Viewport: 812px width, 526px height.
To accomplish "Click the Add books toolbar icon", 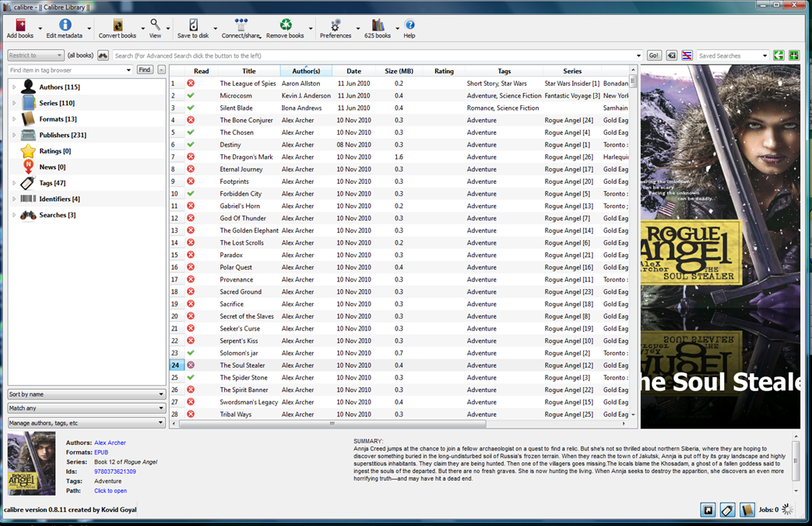I will (x=19, y=27).
